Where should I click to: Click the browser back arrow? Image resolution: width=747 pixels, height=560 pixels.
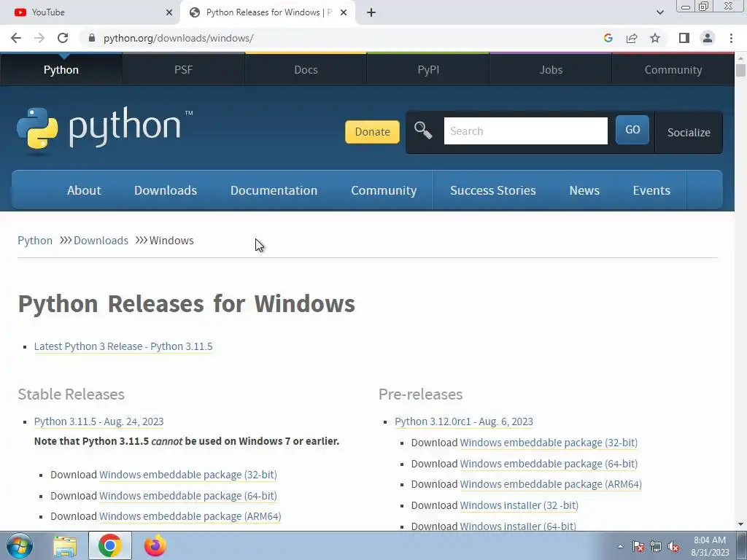[x=16, y=38]
